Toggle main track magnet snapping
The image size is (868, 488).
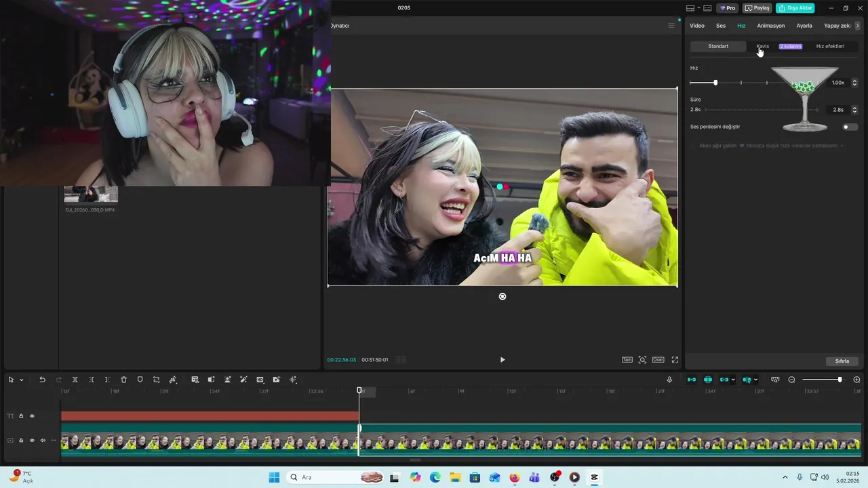point(692,380)
